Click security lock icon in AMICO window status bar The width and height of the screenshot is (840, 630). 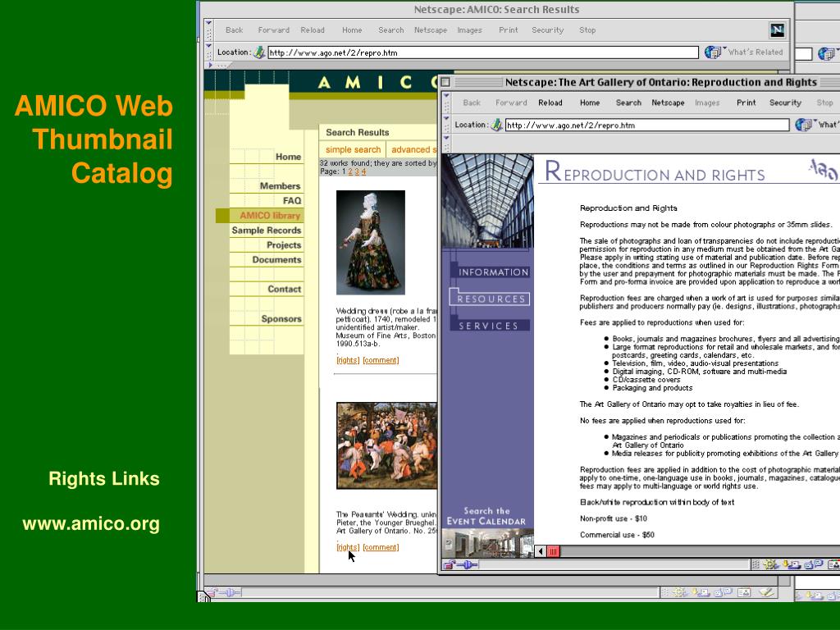point(212,592)
